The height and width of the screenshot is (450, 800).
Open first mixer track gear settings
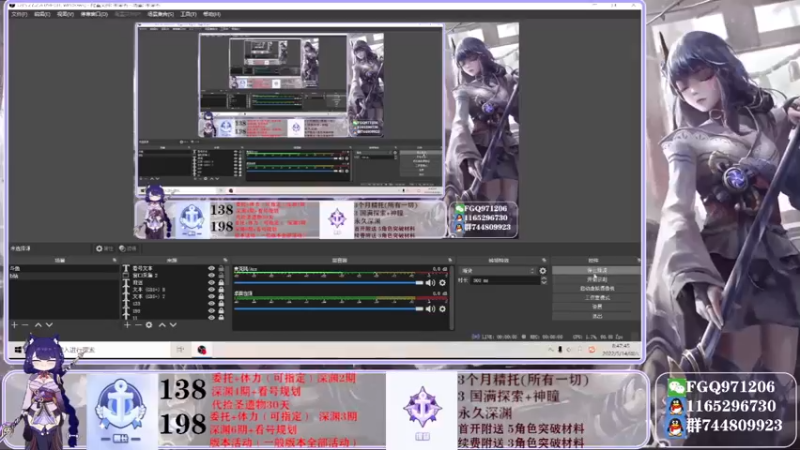442,283
